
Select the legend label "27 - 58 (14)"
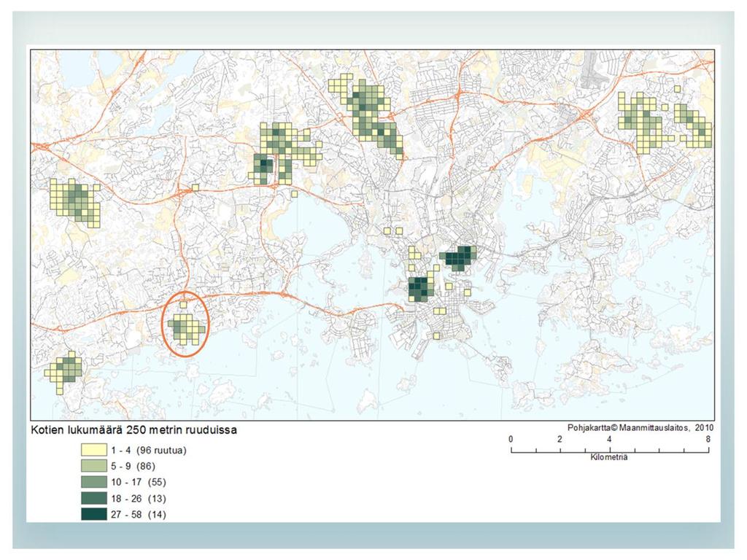tap(139, 514)
